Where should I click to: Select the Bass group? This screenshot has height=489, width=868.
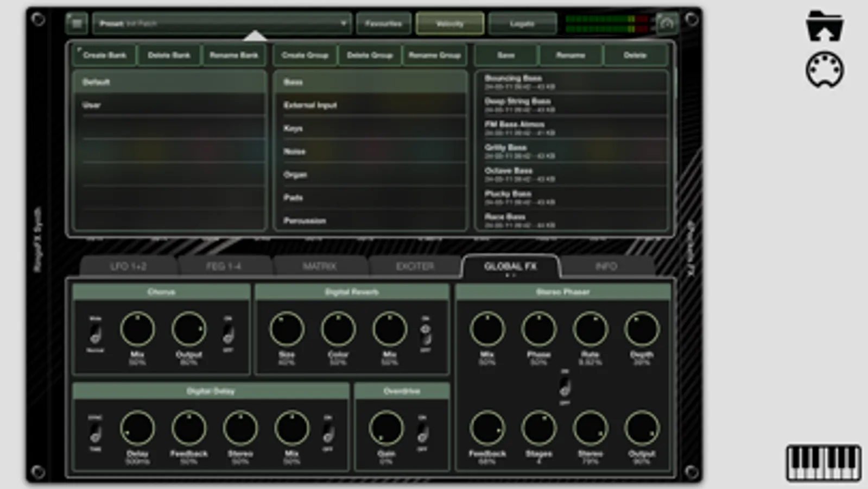point(370,82)
